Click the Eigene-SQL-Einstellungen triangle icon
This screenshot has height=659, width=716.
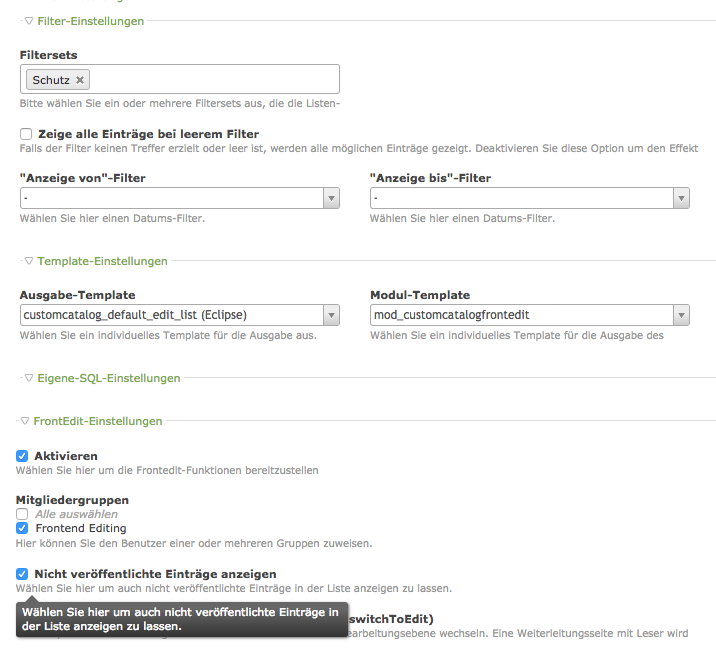point(29,378)
